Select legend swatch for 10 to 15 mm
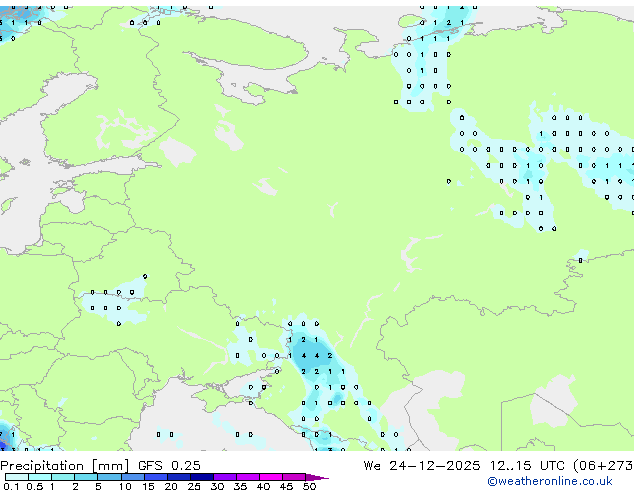Image resolution: width=634 pixels, height=490 pixels. 132,477
